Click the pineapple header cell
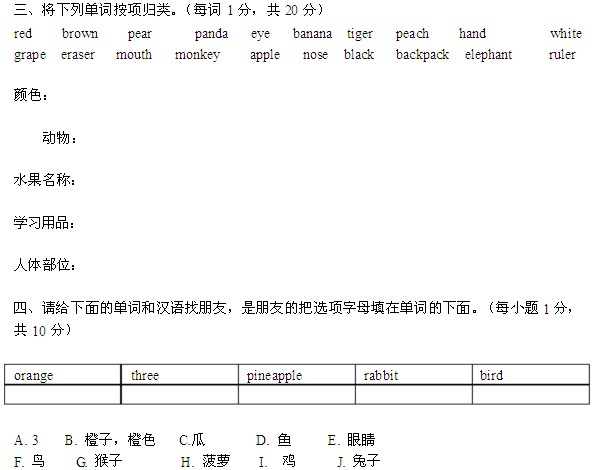 click(x=297, y=375)
